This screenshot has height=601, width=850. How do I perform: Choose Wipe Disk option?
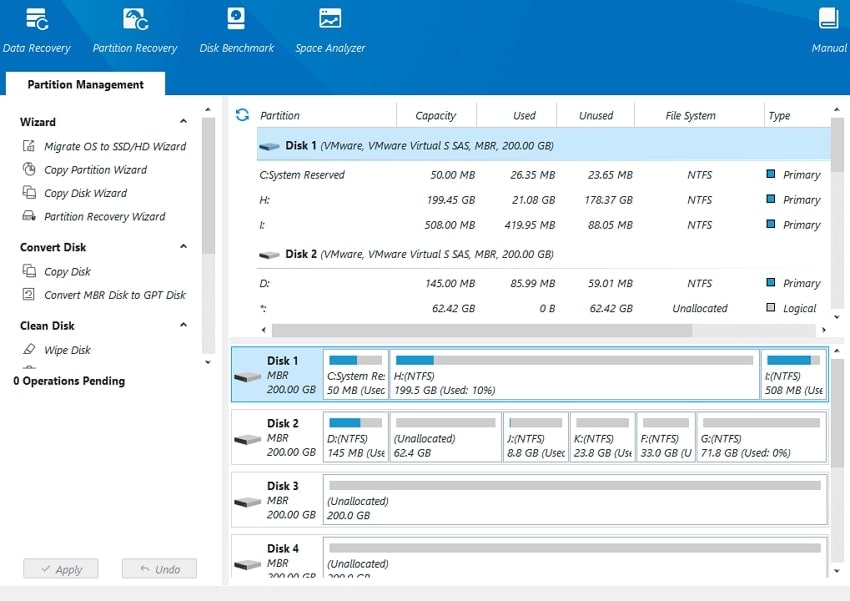point(67,350)
